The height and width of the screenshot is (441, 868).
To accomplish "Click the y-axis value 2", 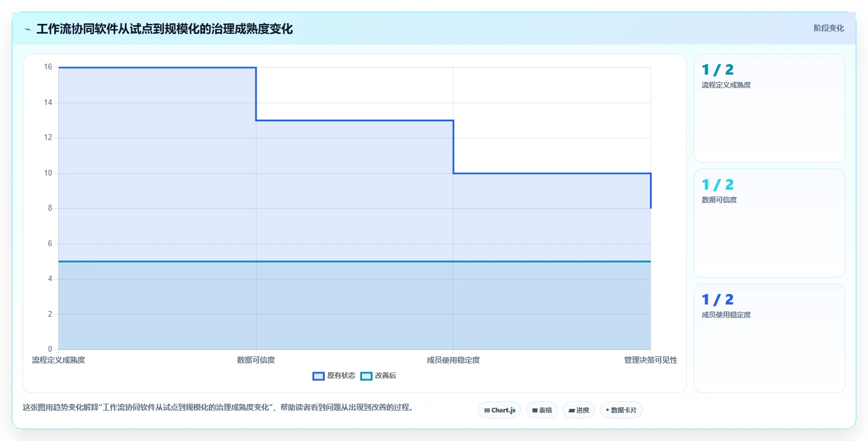I will (50, 314).
